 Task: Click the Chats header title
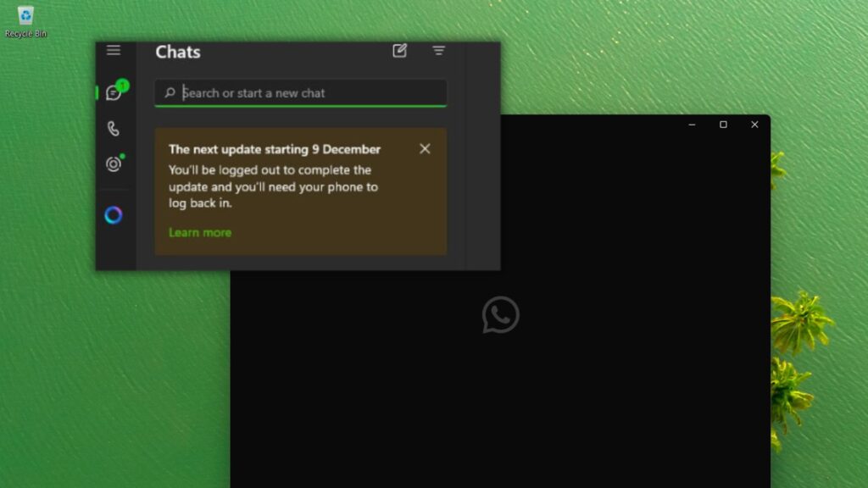click(x=177, y=52)
